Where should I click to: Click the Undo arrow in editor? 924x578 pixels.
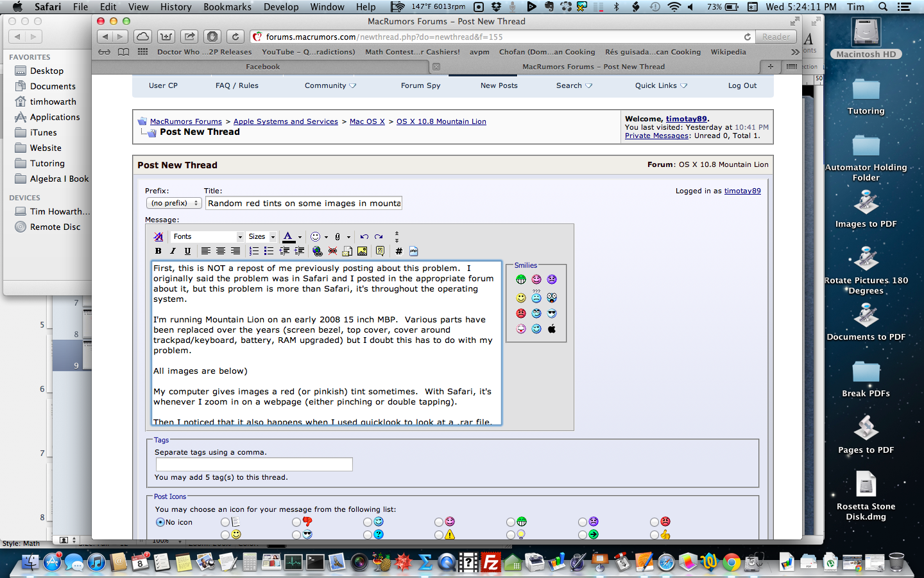[364, 237]
